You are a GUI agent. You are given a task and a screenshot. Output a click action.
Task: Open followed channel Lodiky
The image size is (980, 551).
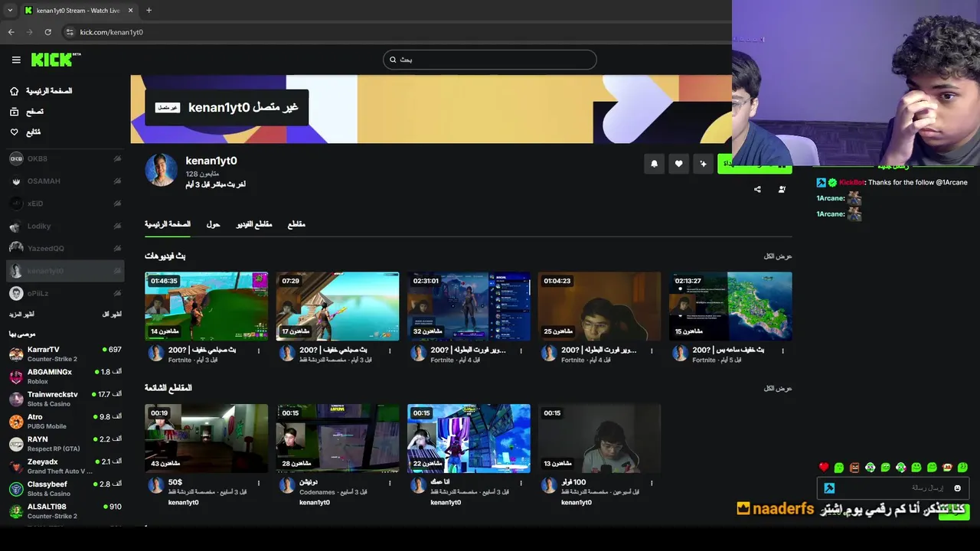point(65,226)
